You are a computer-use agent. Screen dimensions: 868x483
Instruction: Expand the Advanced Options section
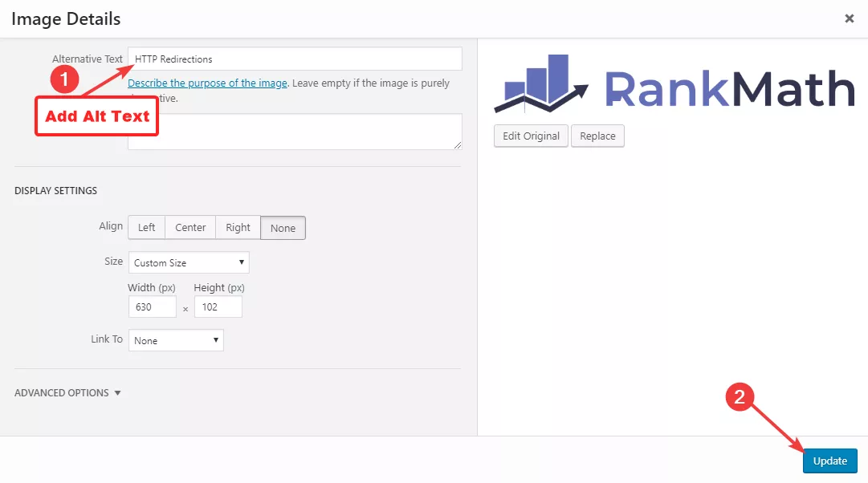click(x=67, y=393)
